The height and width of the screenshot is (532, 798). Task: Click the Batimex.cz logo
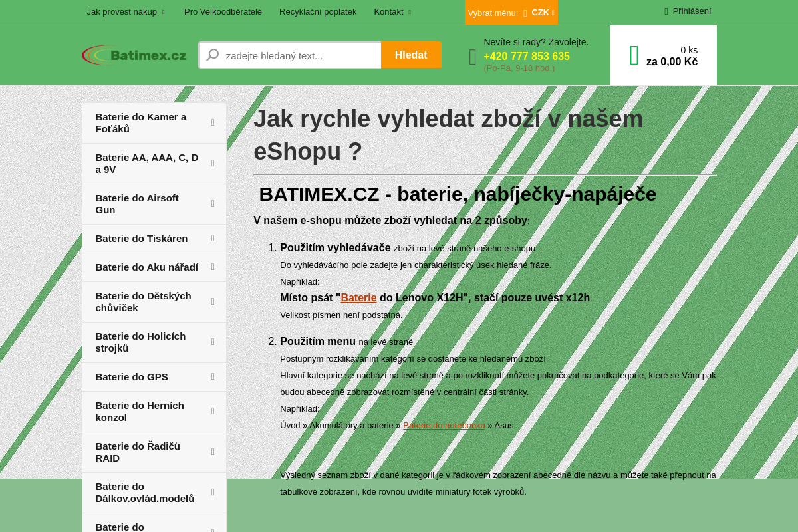click(x=134, y=55)
